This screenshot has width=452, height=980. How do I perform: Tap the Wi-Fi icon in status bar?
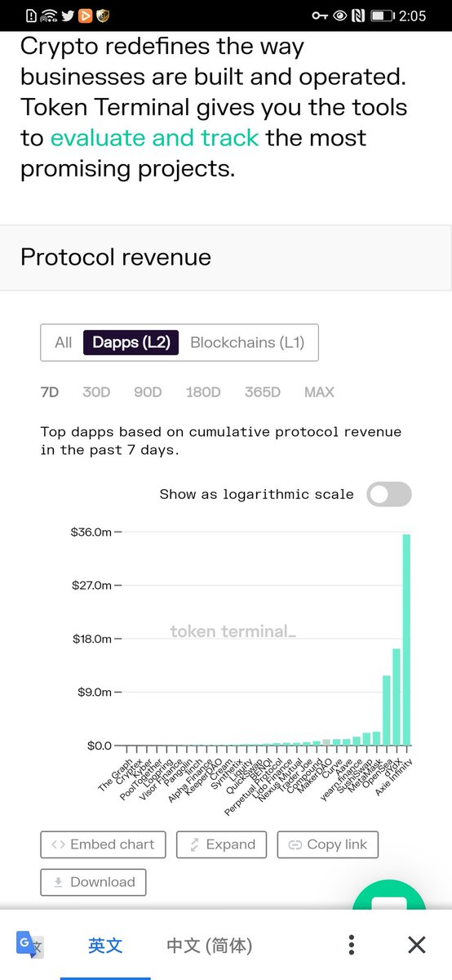pos(48,16)
